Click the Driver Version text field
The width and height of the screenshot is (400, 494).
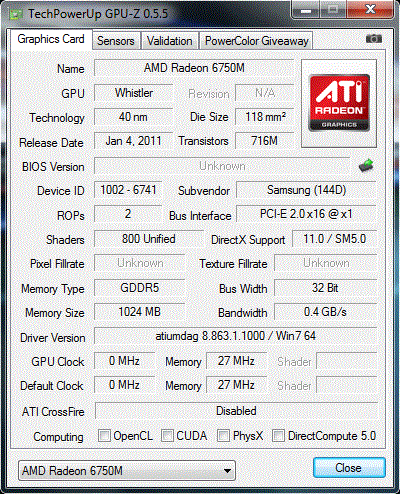click(x=235, y=336)
